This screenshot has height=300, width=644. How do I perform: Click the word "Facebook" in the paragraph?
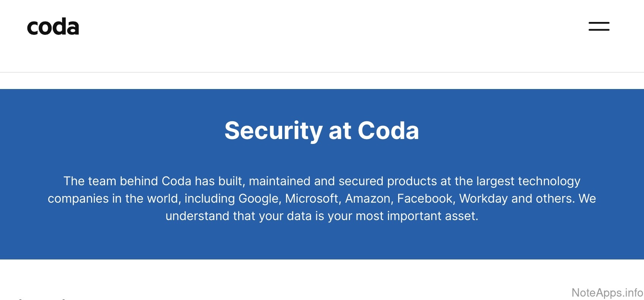[426, 198]
